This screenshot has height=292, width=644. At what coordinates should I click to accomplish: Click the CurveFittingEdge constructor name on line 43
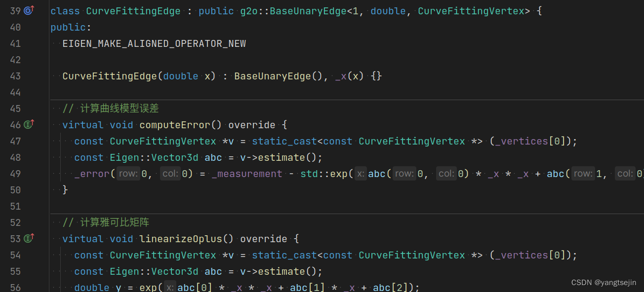pyautogui.click(x=110, y=76)
